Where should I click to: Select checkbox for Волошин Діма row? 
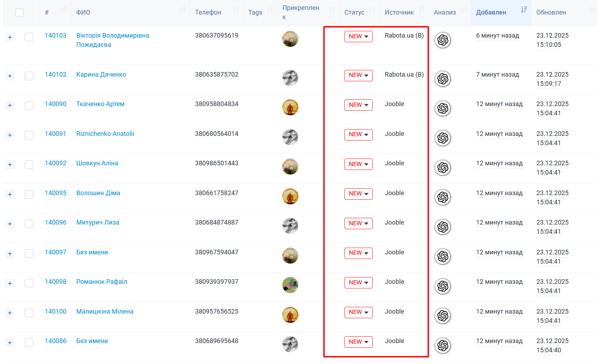29,194
